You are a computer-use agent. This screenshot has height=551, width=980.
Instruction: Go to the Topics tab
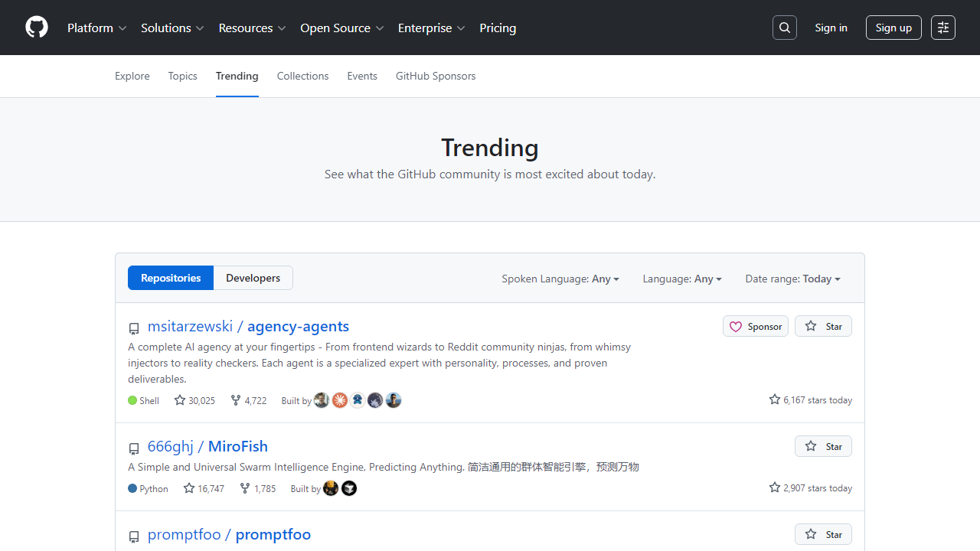(x=183, y=76)
